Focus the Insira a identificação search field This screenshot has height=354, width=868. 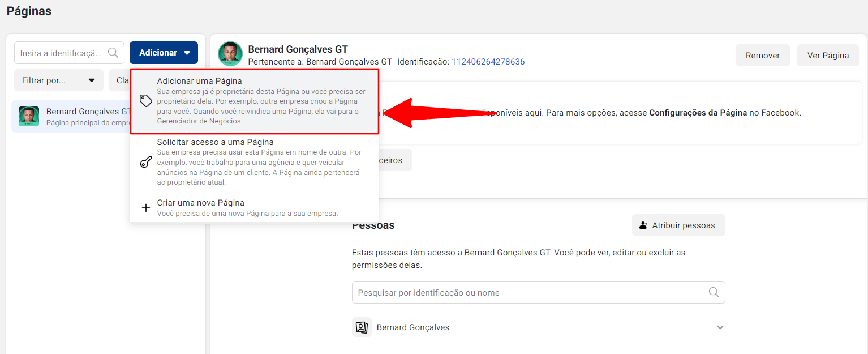69,53
